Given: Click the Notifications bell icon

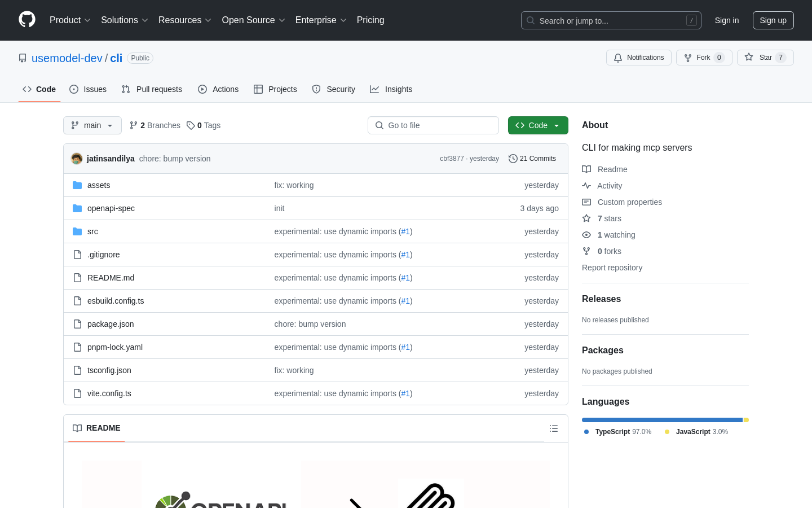Looking at the screenshot, I should click(618, 58).
